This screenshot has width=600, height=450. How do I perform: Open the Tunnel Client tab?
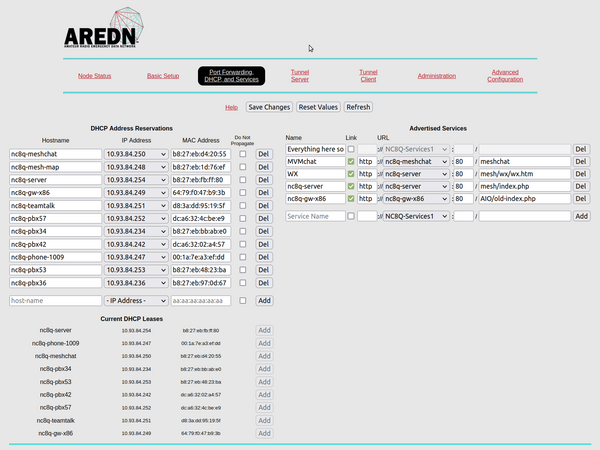pyautogui.click(x=368, y=76)
